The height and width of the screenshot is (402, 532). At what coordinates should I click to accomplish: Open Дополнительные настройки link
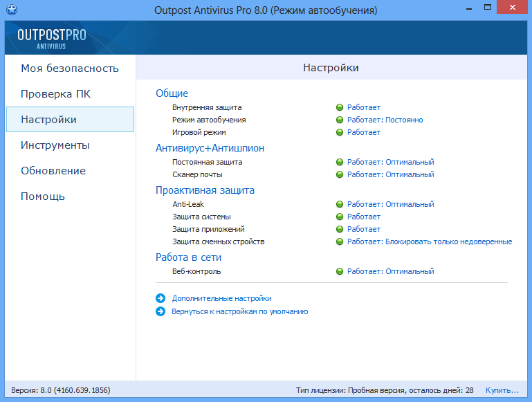click(x=221, y=298)
